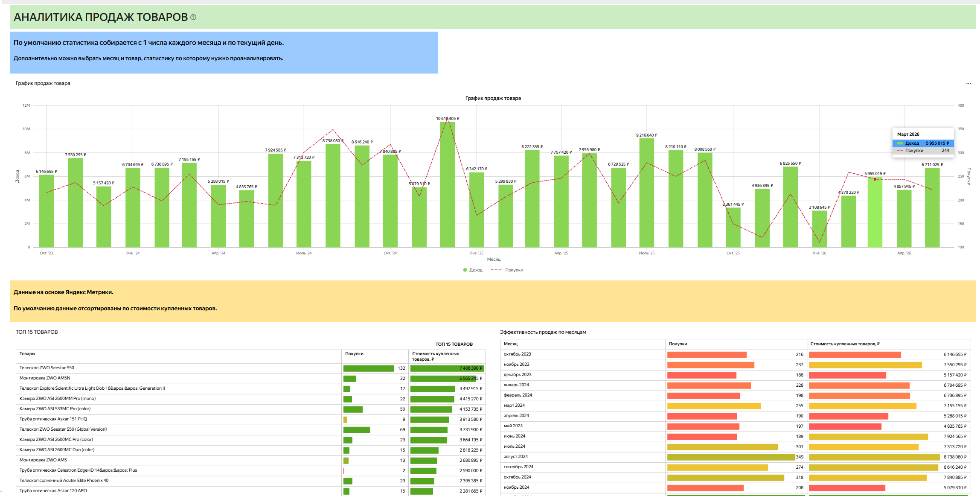Click the 4 497 915 ₽ cost cell
Screen dimensions: 980x496
pyautogui.click(x=447, y=389)
